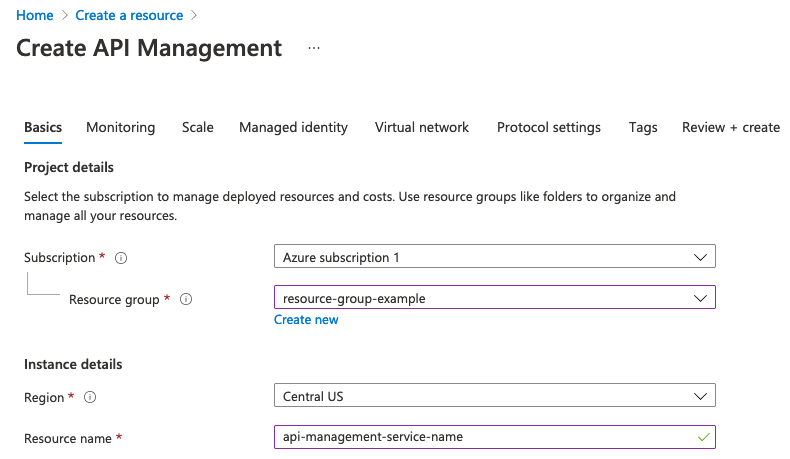This screenshot has height=459, width=790.
Task: Click the info icon next to Region
Action: click(91, 398)
